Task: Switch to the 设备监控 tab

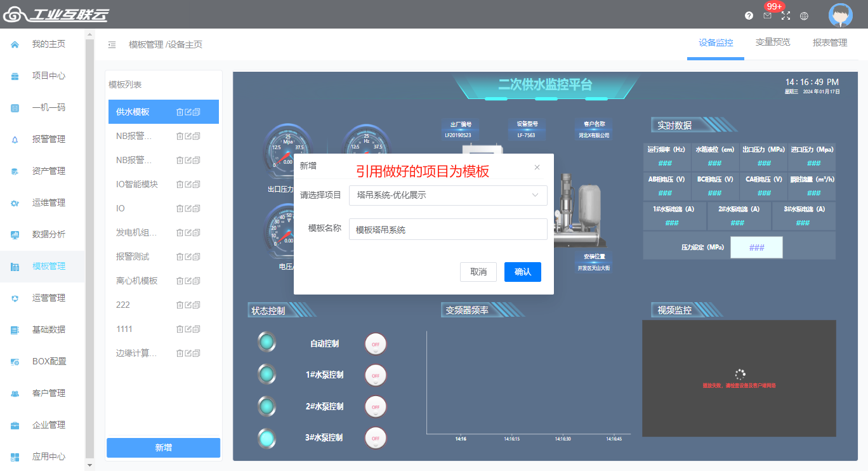Action: click(x=716, y=43)
